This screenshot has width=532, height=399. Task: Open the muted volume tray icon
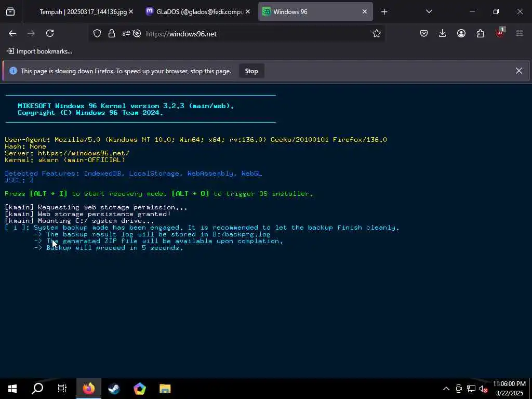483,389
